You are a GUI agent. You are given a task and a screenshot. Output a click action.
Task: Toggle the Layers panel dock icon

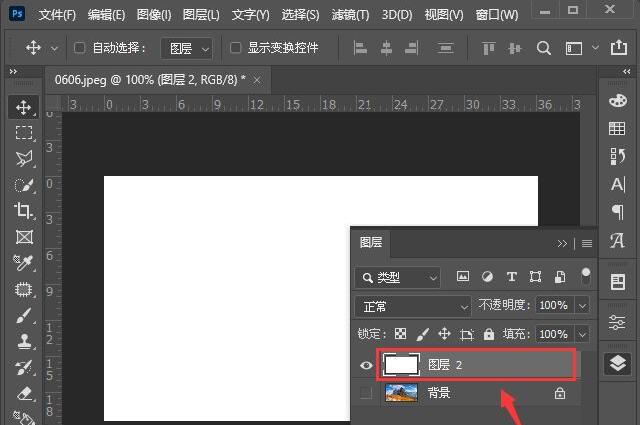click(617, 363)
